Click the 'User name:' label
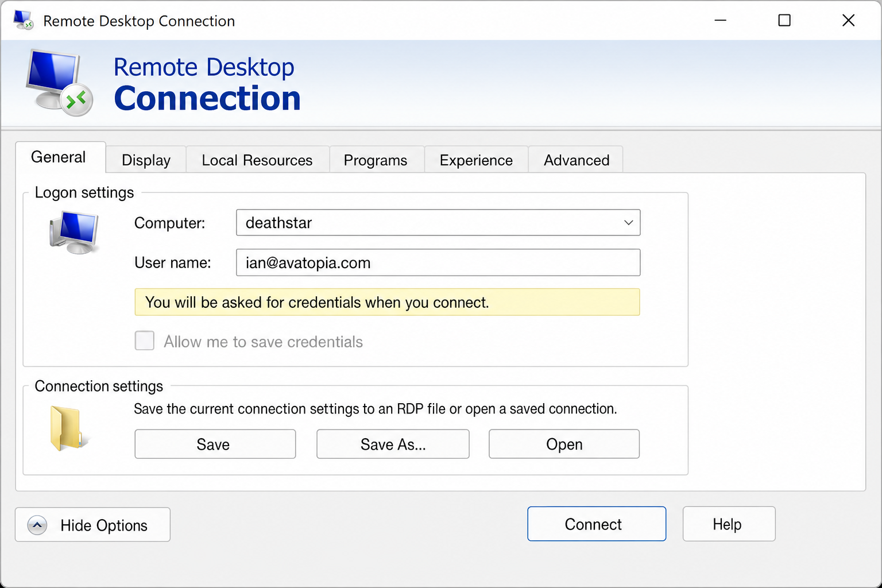Viewport: 882px width, 588px height. pyautogui.click(x=173, y=263)
